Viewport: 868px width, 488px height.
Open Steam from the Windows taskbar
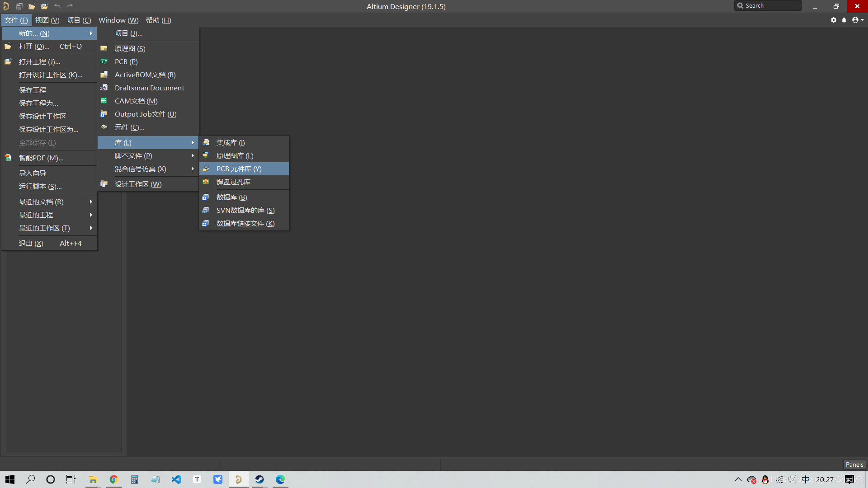[259, 479]
